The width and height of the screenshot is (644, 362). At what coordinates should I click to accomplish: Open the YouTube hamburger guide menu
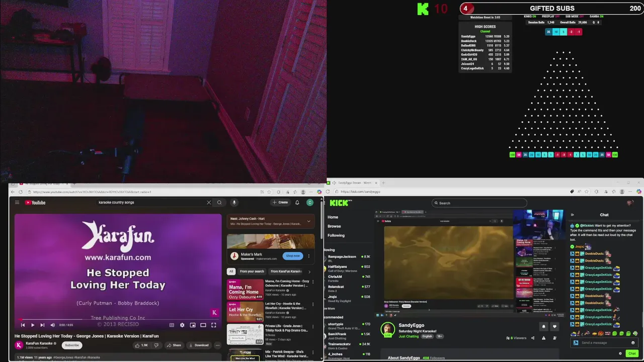point(17,203)
